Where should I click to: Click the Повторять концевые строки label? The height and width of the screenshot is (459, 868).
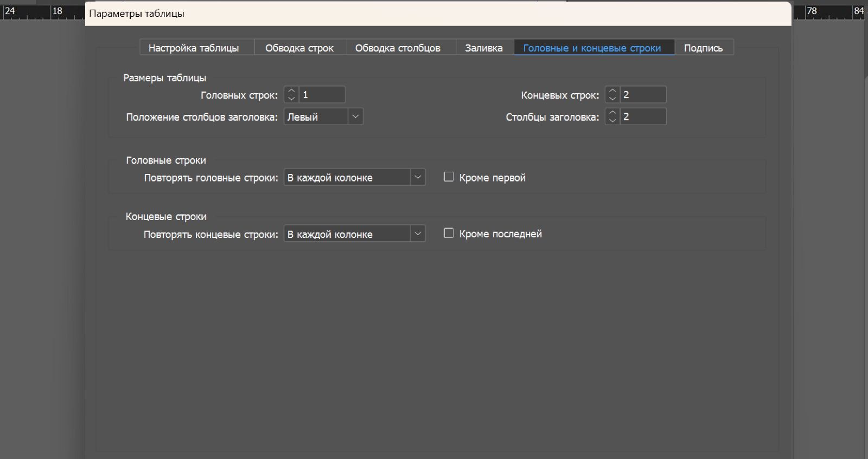[211, 235]
